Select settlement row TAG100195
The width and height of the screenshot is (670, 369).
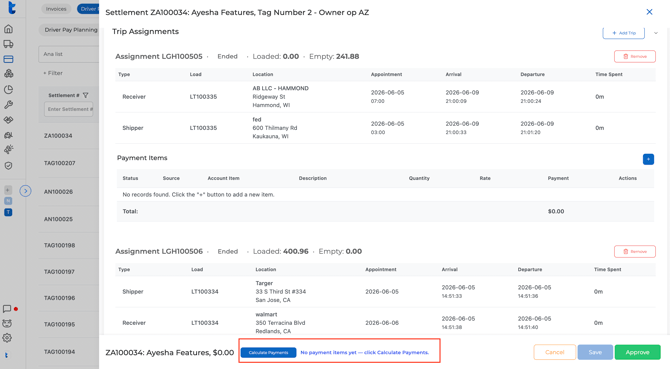[x=59, y=325]
